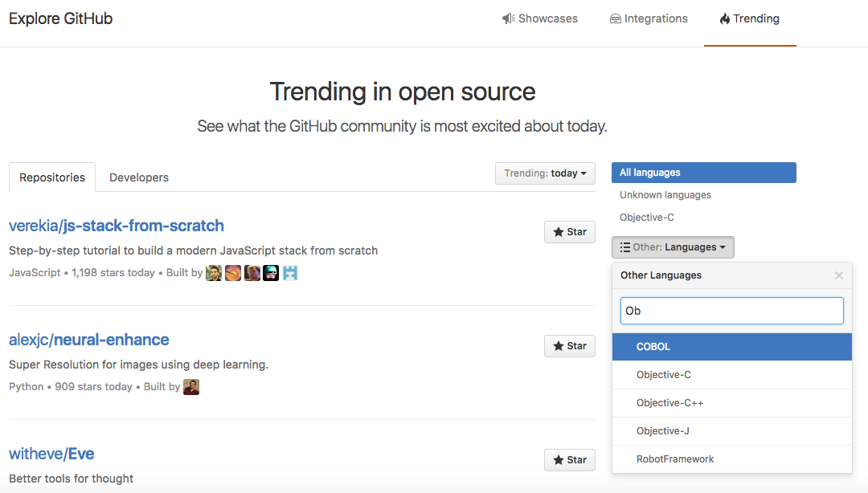The height and width of the screenshot is (493, 868).
Task: Choose RobotFramework from language list
Action: point(732,459)
